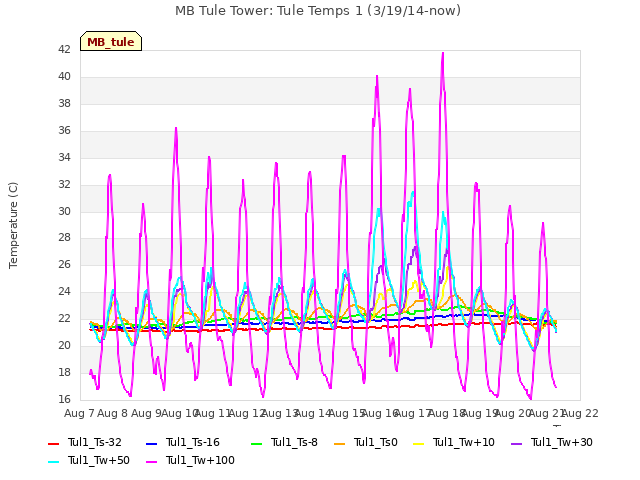The height and width of the screenshot is (480, 640).
Task: Click the 22 y-axis tick label
Action: tap(64, 319)
